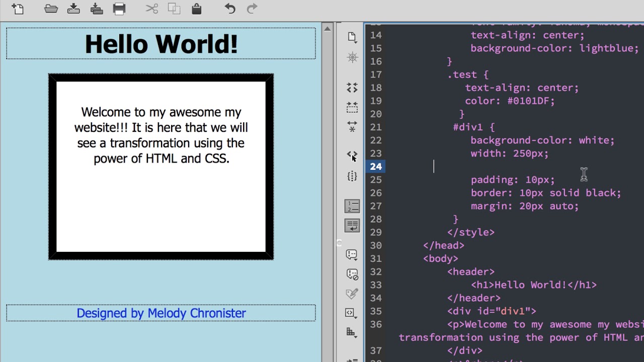Expand all collapsed code
The image size is (644, 362).
(352, 126)
